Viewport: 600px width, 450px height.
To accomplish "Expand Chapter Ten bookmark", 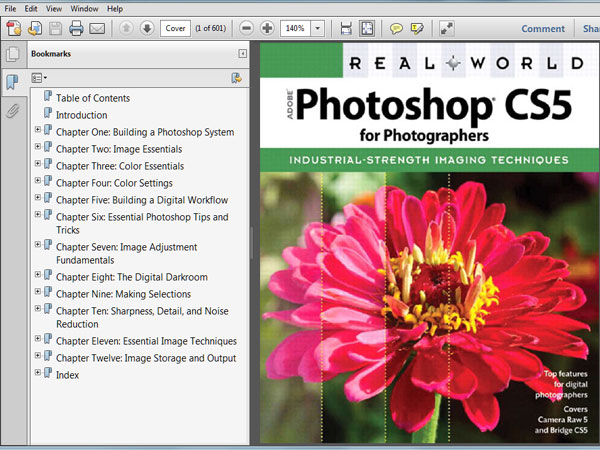I will click(x=38, y=308).
